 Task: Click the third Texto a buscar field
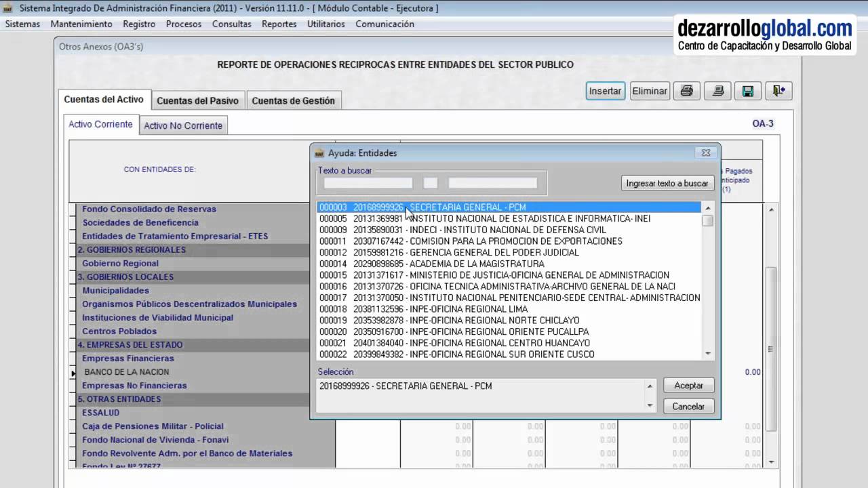click(493, 183)
